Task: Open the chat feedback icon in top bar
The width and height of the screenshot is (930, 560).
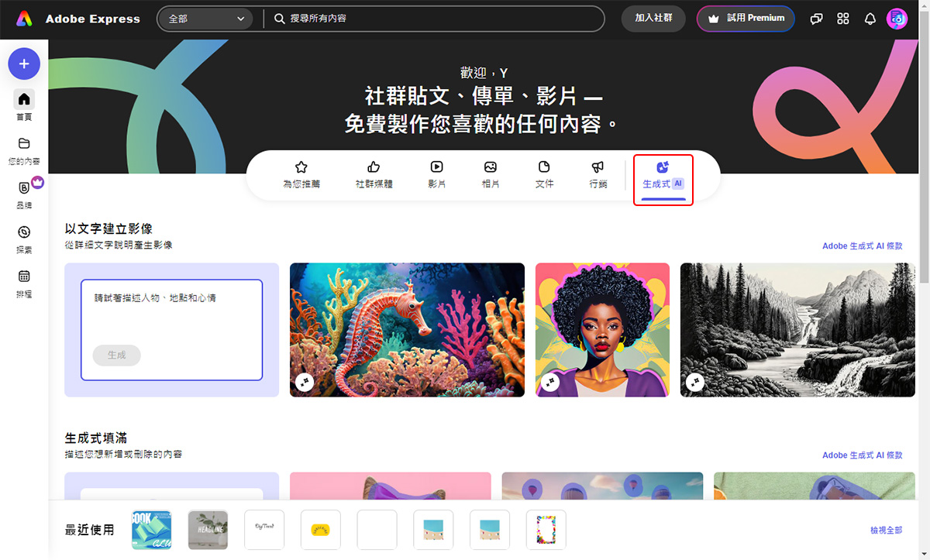Action: 816,19
